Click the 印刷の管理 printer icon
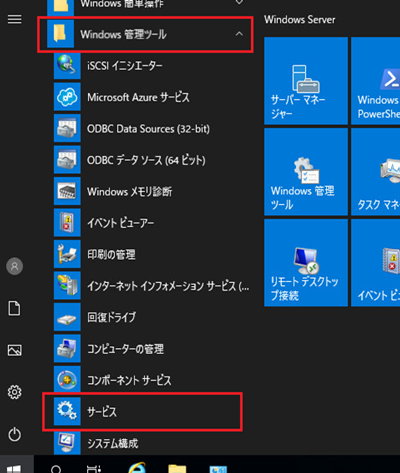The height and width of the screenshot is (473, 400). click(67, 254)
